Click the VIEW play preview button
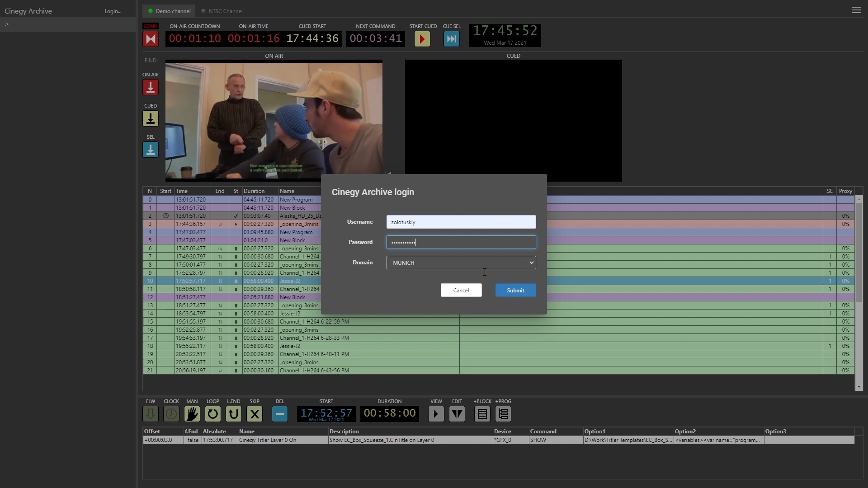This screenshot has width=868, height=488. (x=436, y=414)
